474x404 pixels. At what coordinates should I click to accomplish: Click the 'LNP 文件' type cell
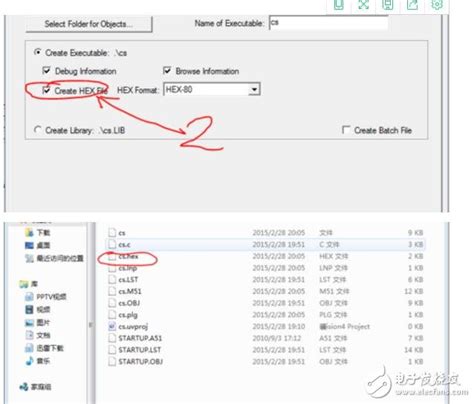point(333,268)
